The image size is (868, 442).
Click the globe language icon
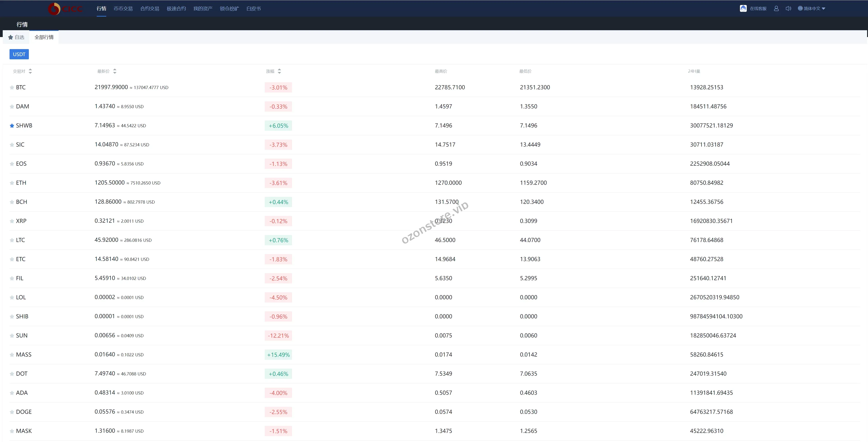point(800,8)
